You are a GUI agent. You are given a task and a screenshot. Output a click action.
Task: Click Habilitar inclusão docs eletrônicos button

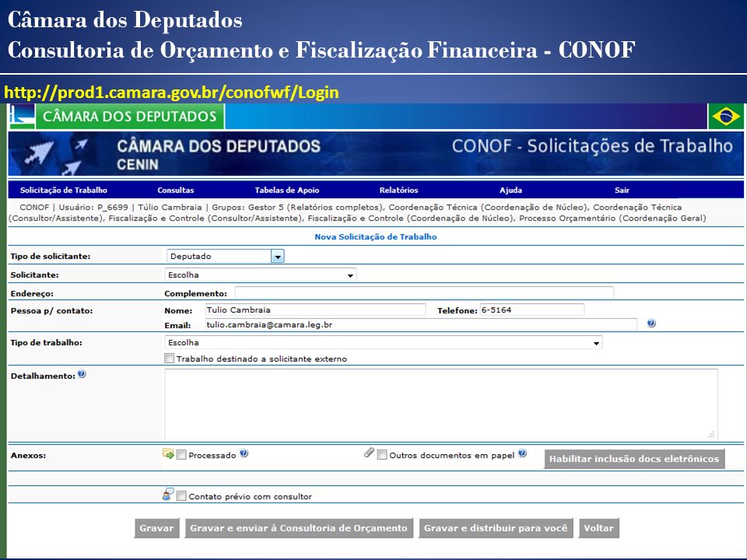(x=634, y=459)
